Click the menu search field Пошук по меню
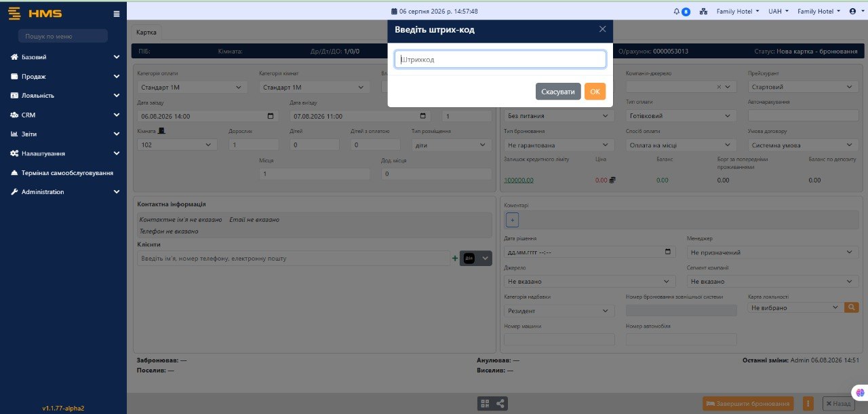 tap(62, 36)
